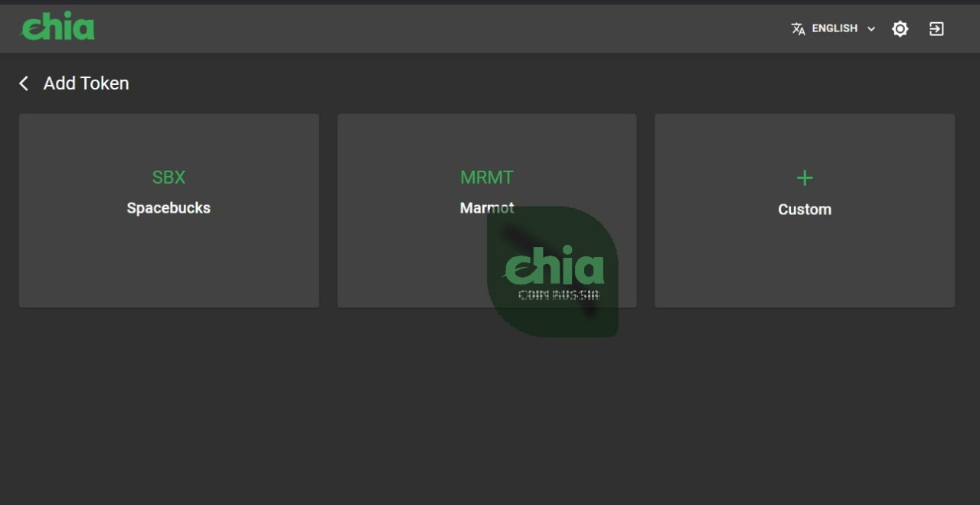Click the green plus icon for Custom
This screenshot has height=505, width=980.
click(x=805, y=178)
